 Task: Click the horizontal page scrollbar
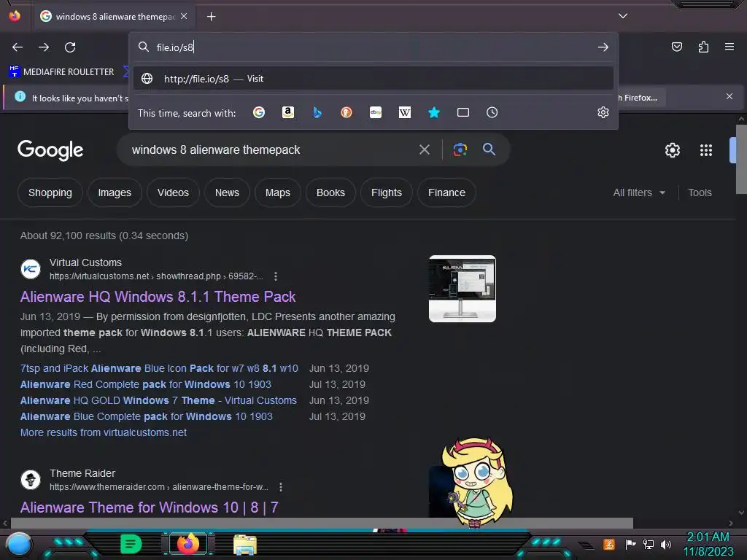322,523
